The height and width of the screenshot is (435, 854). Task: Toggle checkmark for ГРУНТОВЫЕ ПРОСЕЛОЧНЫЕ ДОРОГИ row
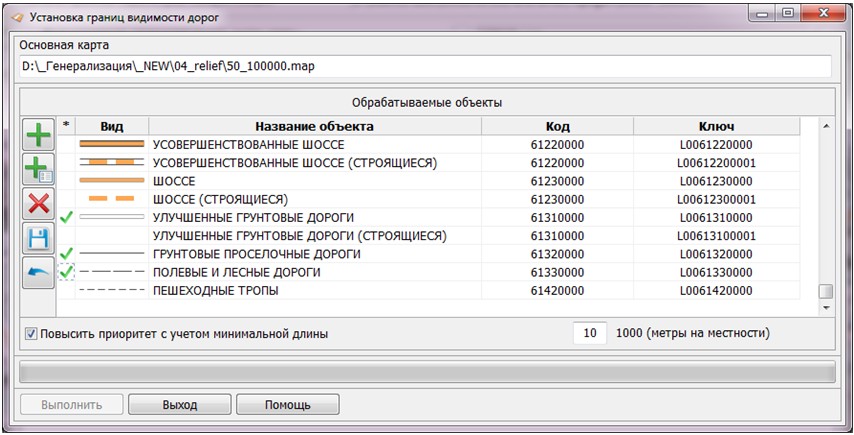[x=67, y=254]
